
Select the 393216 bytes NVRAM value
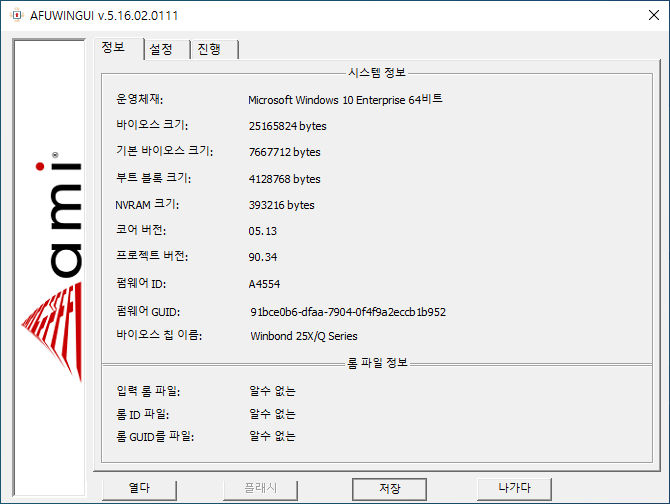click(282, 205)
